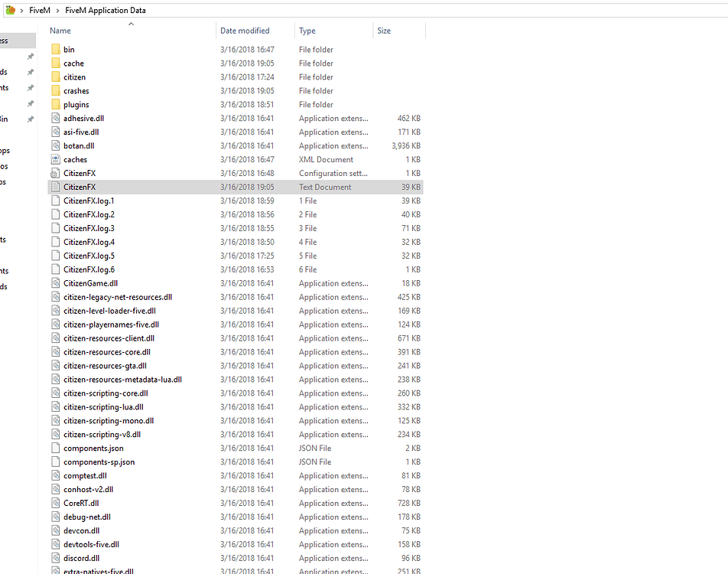Select the adhesive.dll application extension icon
The height and width of the screenshot is (574, 728).
pyautogui.click(x=55, y=118)
